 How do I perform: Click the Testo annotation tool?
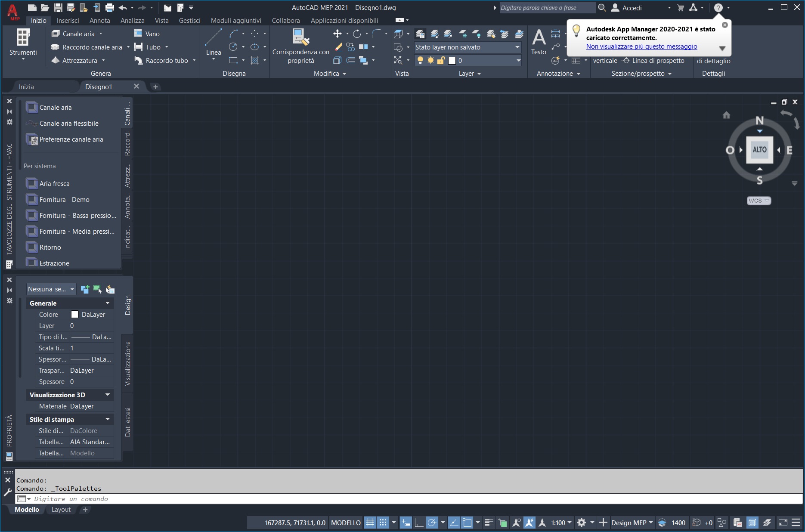tap(539, 42)
